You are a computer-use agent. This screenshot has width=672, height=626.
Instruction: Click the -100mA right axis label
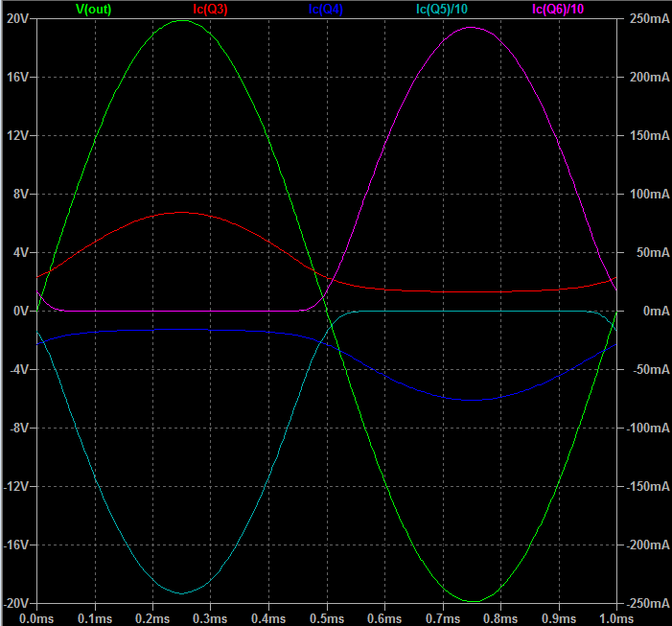click(x=648, y=429)
